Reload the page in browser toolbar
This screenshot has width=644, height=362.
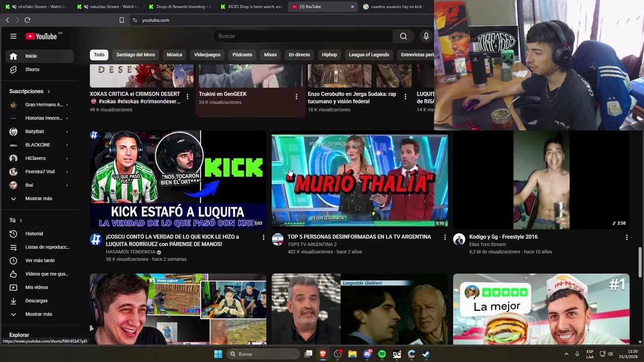27,20
